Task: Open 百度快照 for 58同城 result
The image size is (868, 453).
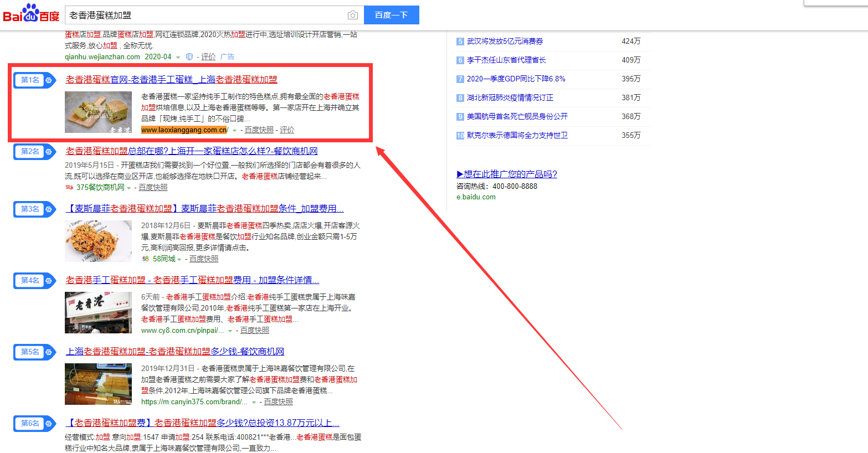Action: [x=204, y=259]
